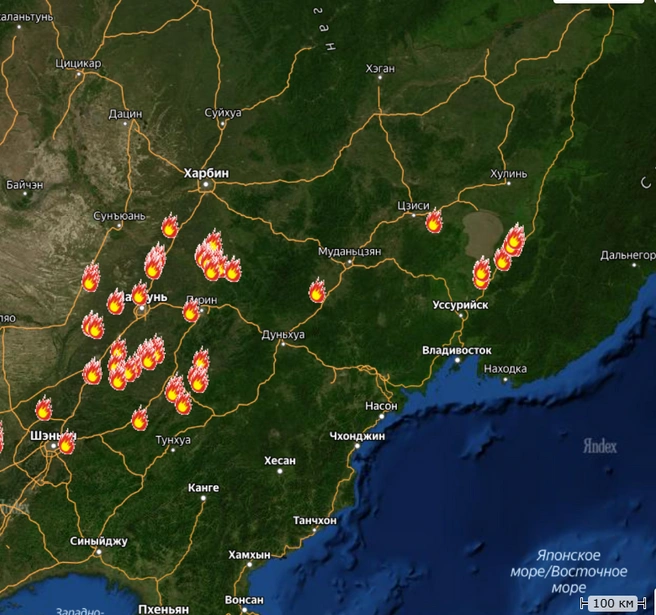Click the Дуньхуа city label
This screenshot has height=615, width=656.
283,335
